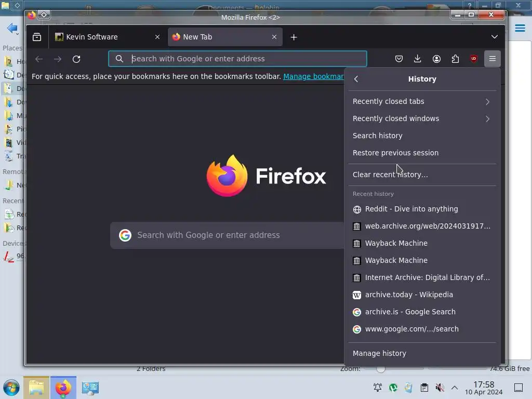Go back from the History panel

pos(356,79)
